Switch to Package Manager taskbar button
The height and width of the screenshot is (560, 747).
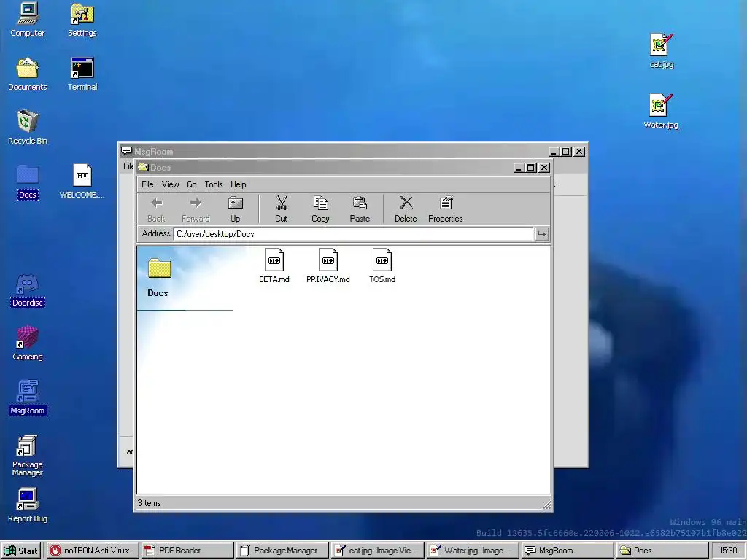282,551
